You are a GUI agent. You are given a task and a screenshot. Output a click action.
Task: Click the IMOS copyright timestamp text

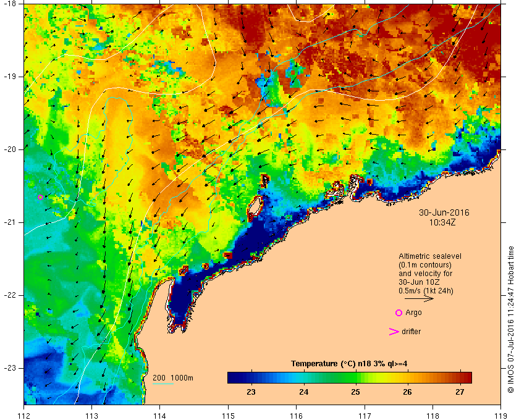pos(511,320)
